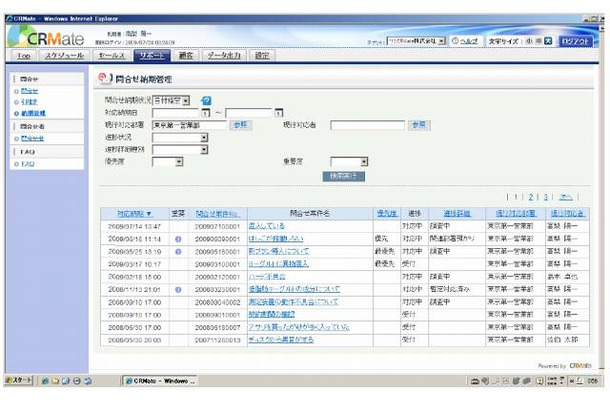Click the ログアウト logout button
This screenshot has width=610, height=400.
coord(577,41)
